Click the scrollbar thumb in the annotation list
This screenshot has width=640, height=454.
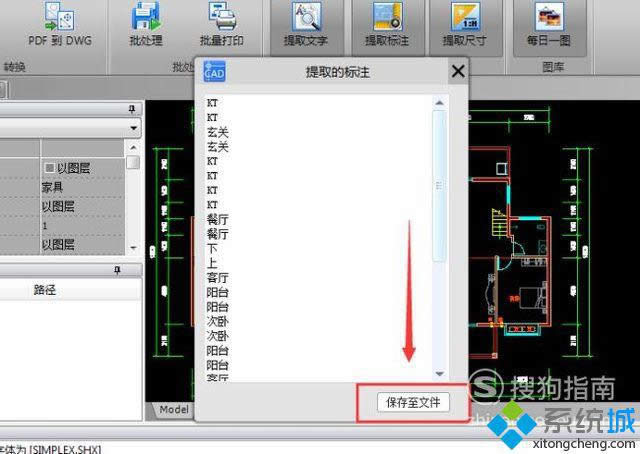pos(439,186)
